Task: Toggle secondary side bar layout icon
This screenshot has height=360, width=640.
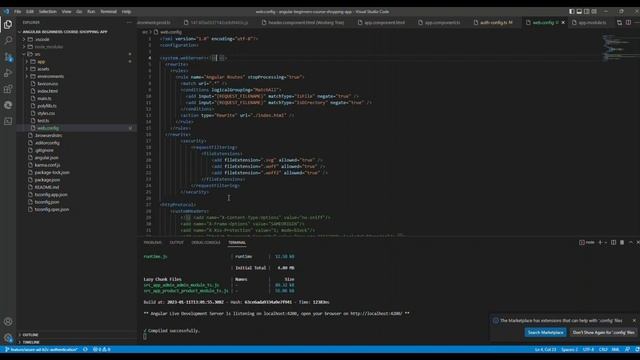Action: [587, 11]
